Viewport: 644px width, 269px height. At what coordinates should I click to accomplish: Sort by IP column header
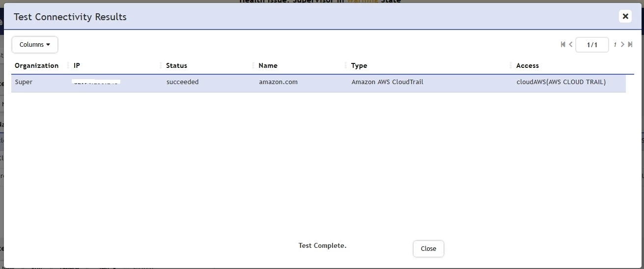pyautogui.click(x=77, y=65)
